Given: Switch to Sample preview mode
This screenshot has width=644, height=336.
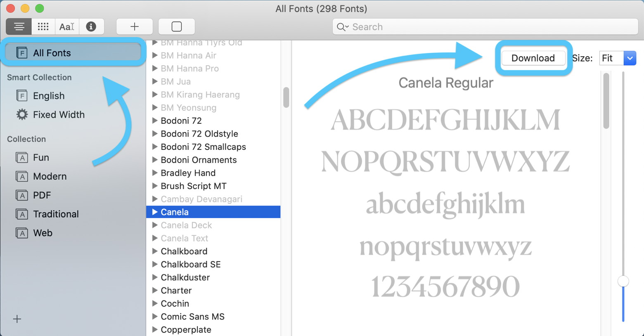Looking at the screenshot, I should 19,27.
